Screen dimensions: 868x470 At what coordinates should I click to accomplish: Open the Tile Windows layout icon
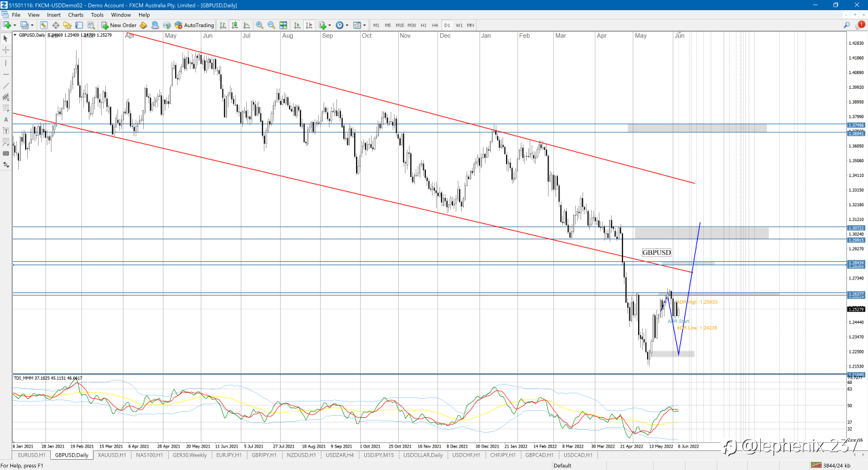tap(283, 25)
